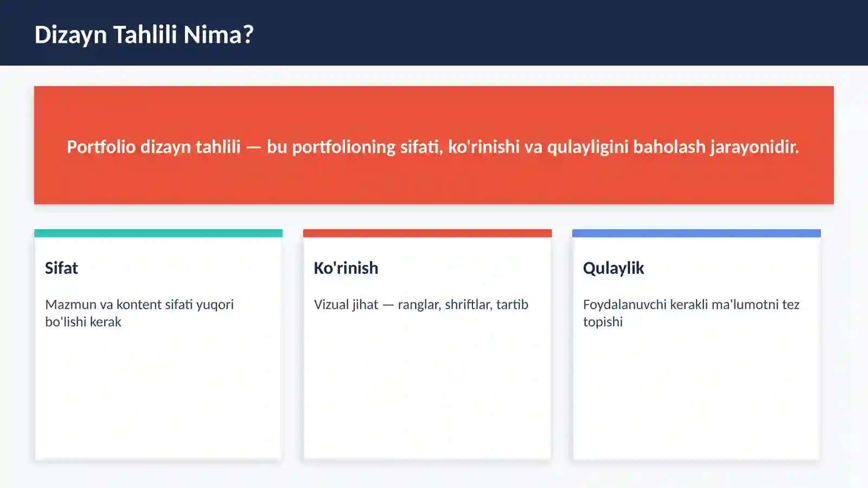868x488 pixels.
Task: Select text 'Foydalanuvchi kerakli ma'lumotni tez topishi'
Action: (691, 313)
